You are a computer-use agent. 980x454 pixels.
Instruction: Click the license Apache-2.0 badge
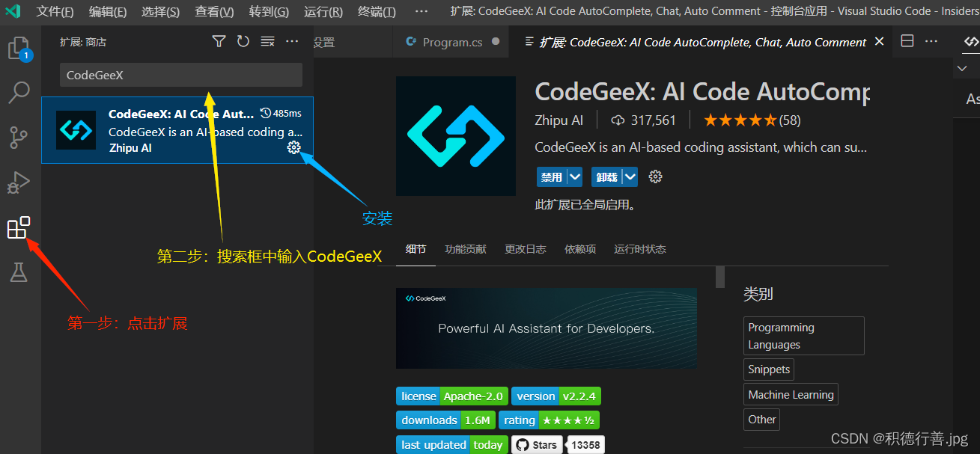click(452, 396)
